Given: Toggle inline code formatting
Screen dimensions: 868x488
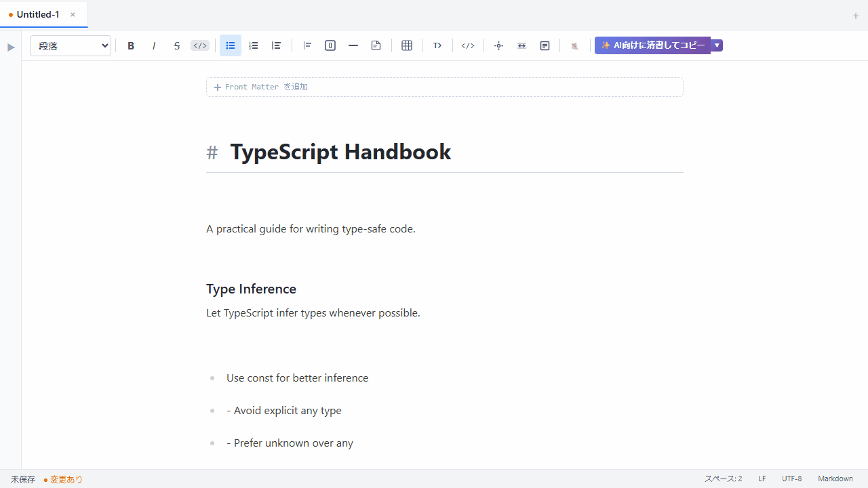Looking at the screenshot, I should point(200,45).
